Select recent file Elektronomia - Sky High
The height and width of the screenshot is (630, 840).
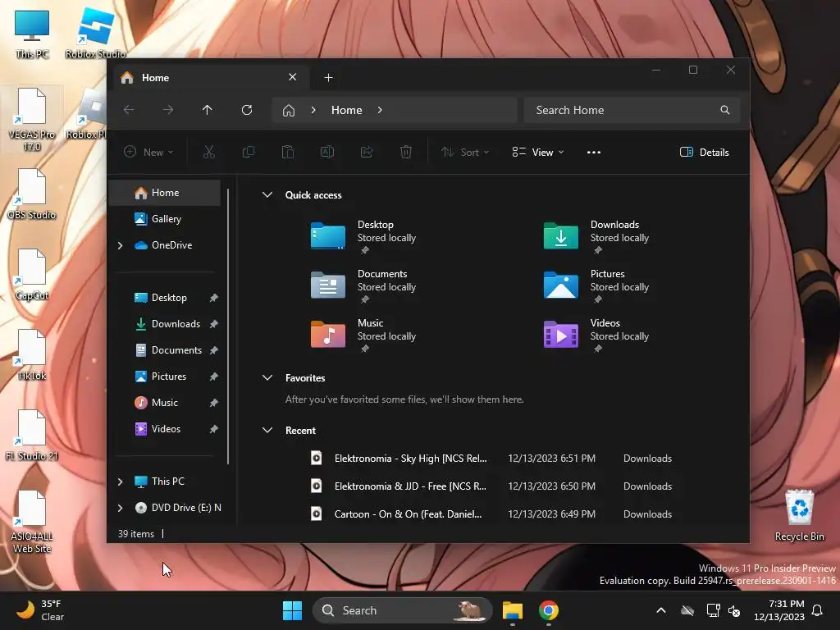pos(491,459)
